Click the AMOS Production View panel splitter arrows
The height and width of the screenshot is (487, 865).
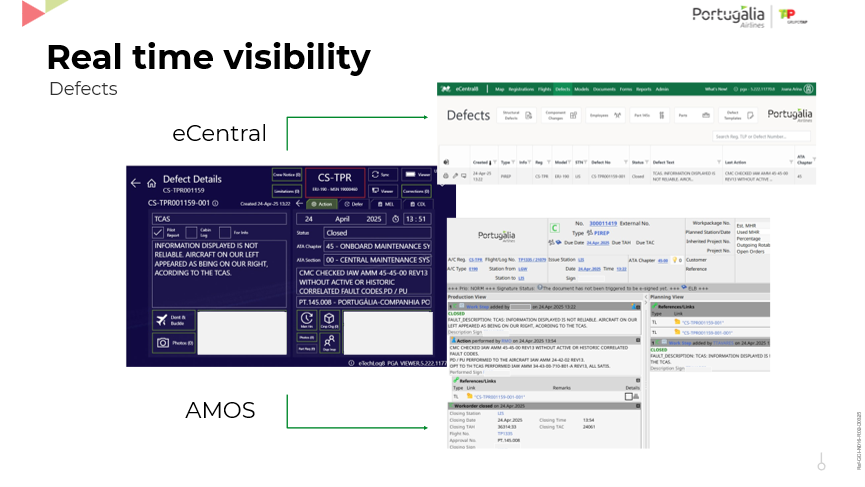point(645,300)
